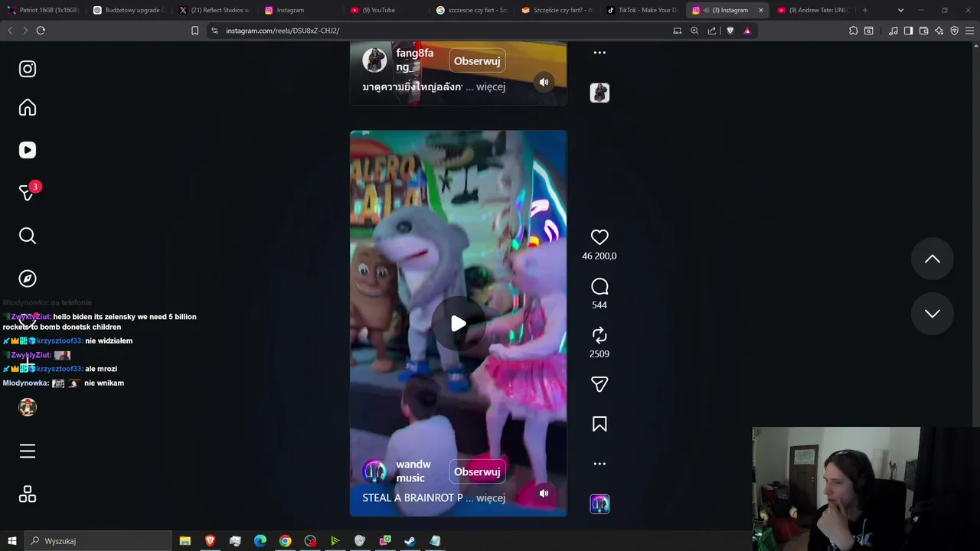Open the hamburger More menu in the sidebar
The width and height of the screenshot is (980, 551).
(x=28, y=452)
